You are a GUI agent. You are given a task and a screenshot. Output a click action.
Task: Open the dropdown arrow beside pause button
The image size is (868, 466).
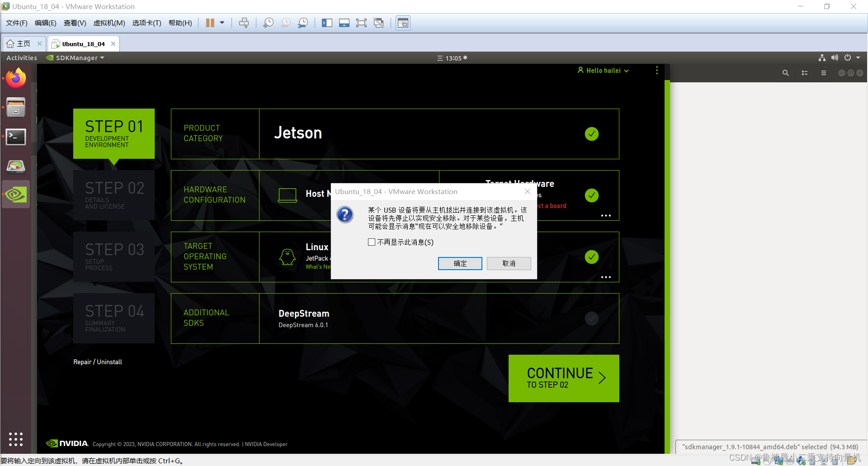(222, 23)
